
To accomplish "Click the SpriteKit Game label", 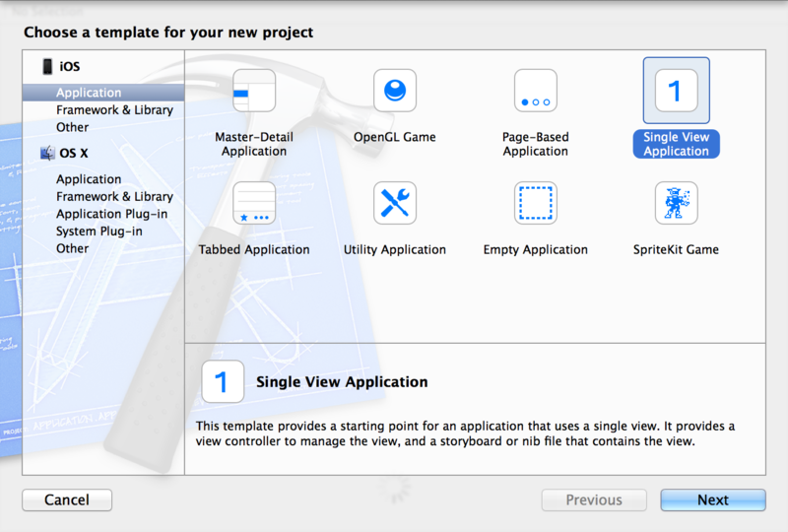I will [x=676, y=249].
